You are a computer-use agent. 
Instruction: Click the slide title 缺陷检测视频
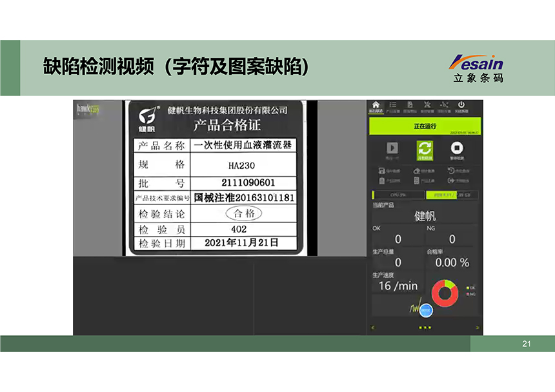(x=98, y=66)
